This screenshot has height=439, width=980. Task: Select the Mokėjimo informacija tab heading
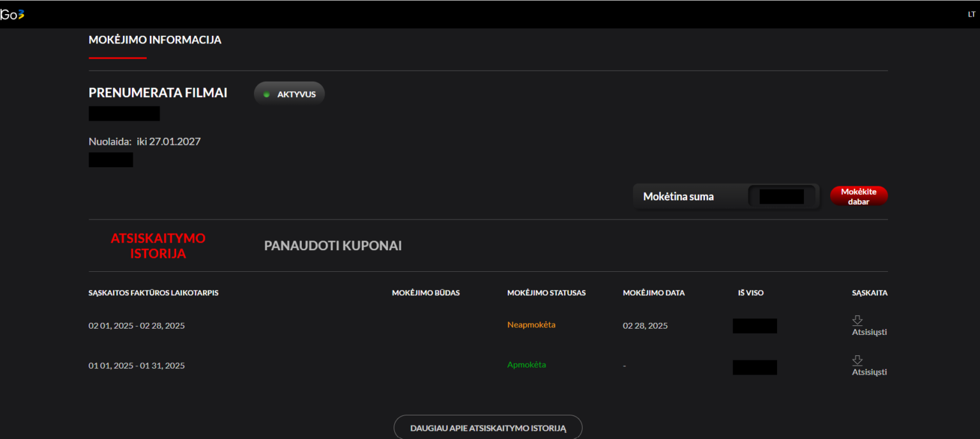[155, 40]
